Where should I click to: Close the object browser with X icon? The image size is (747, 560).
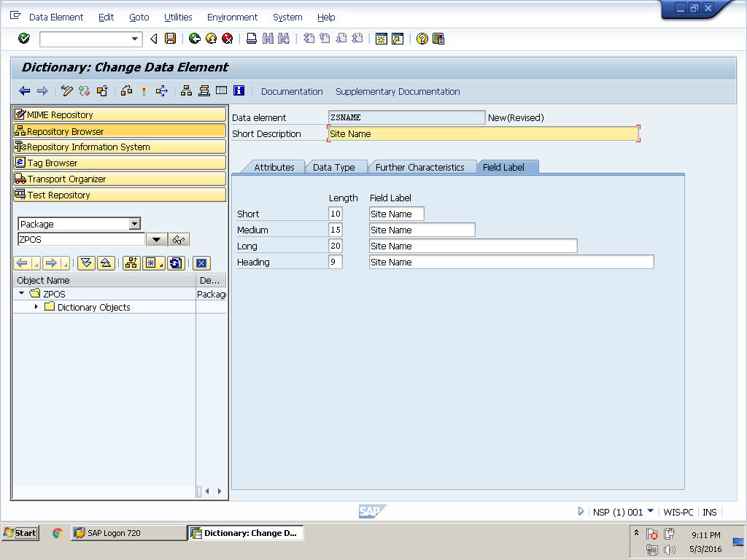tap(202, 263)
